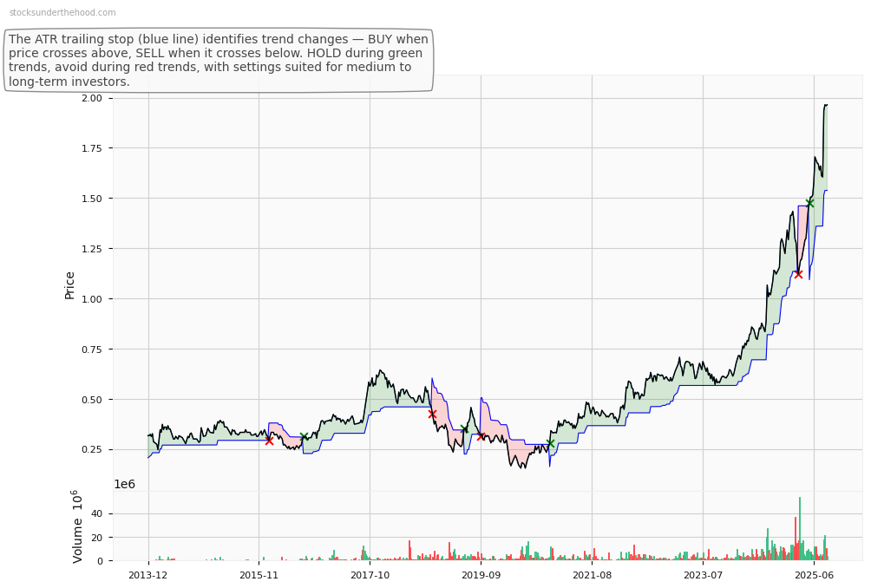Click the 20 volume axis label
This screenshot has width=871, height=588.
[x=96, y=538]
